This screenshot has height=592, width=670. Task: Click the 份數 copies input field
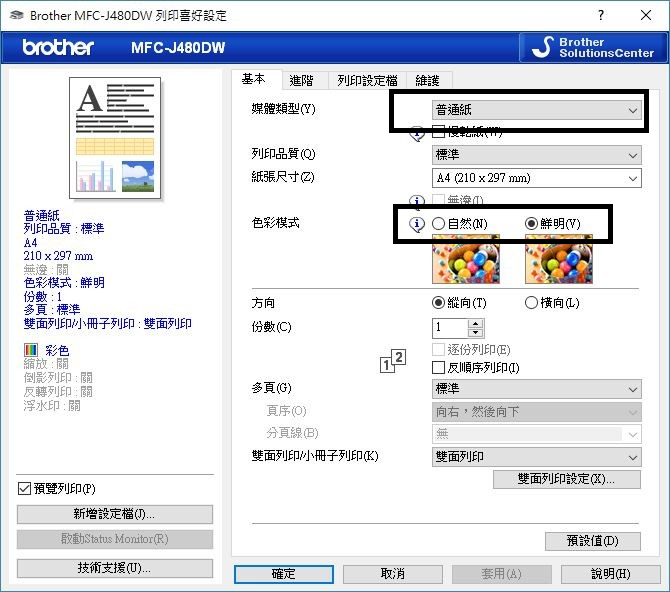click(450, 328)
